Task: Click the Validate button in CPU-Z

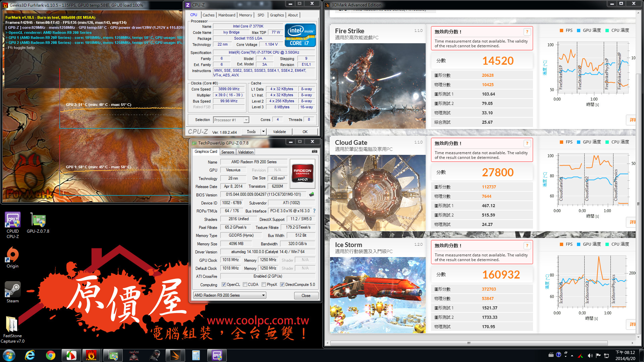Action: [279, 132]
